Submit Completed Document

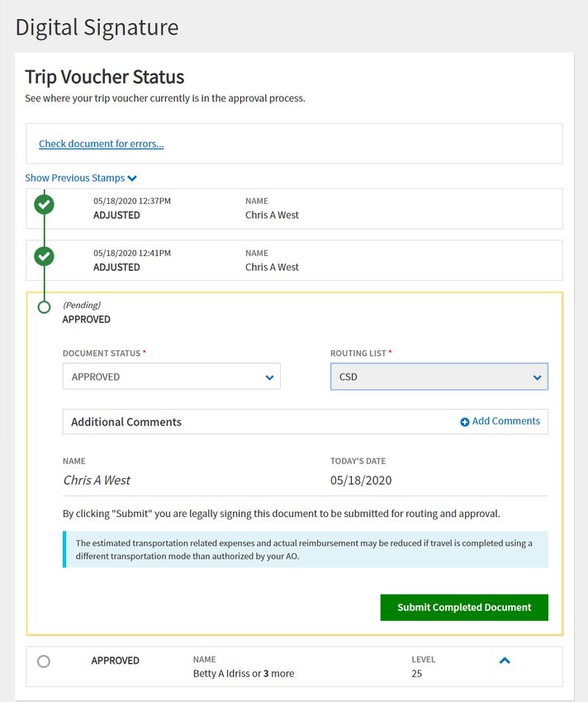464,607
